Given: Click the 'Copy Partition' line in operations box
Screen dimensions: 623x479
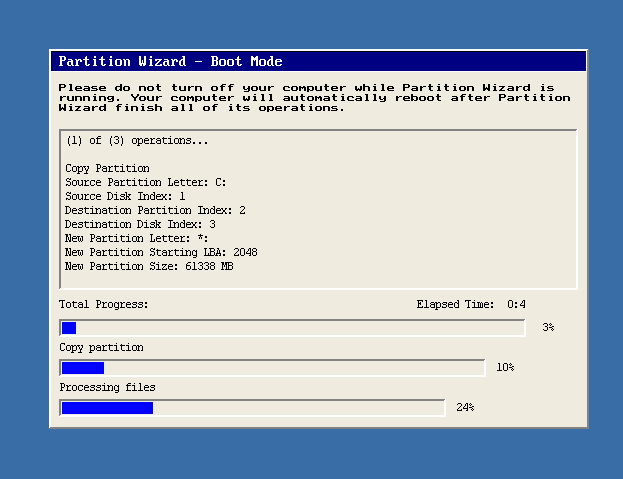Looking at the screenshot, I should click(107, 168).
